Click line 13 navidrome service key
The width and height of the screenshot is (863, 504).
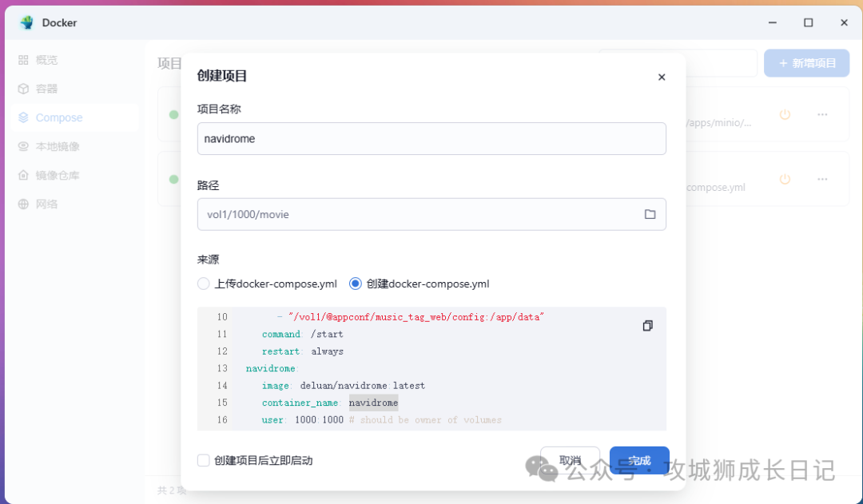point(272,368)
